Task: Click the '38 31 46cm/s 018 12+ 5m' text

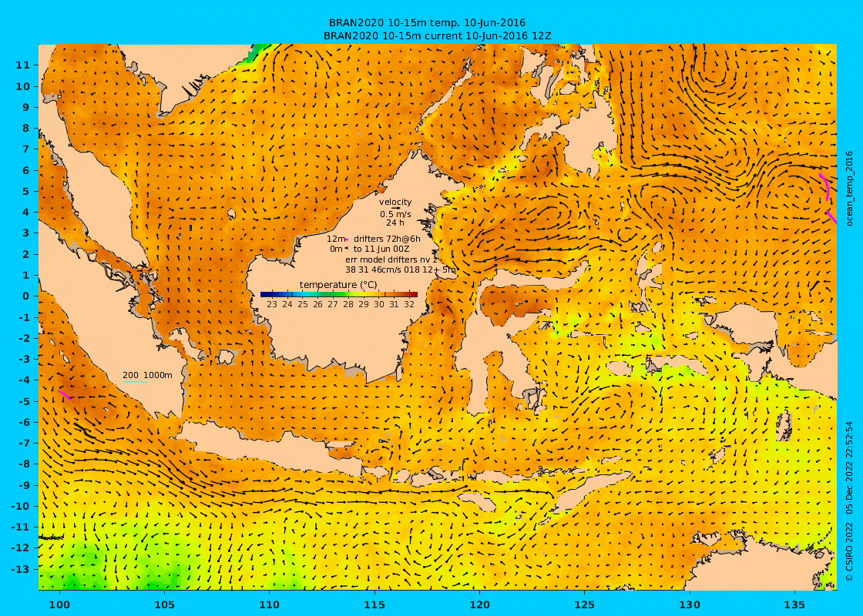Action: tap(401, 270)
